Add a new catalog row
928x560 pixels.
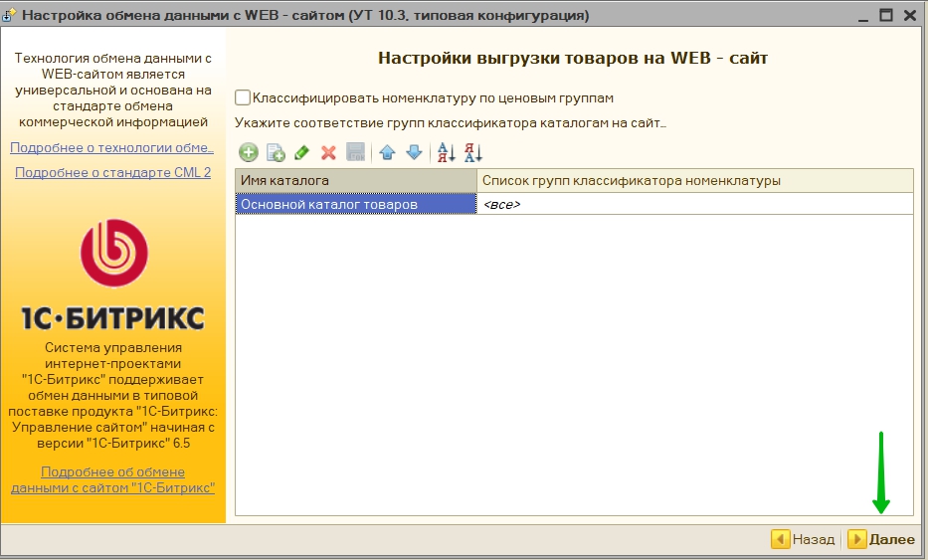point(249,153)
